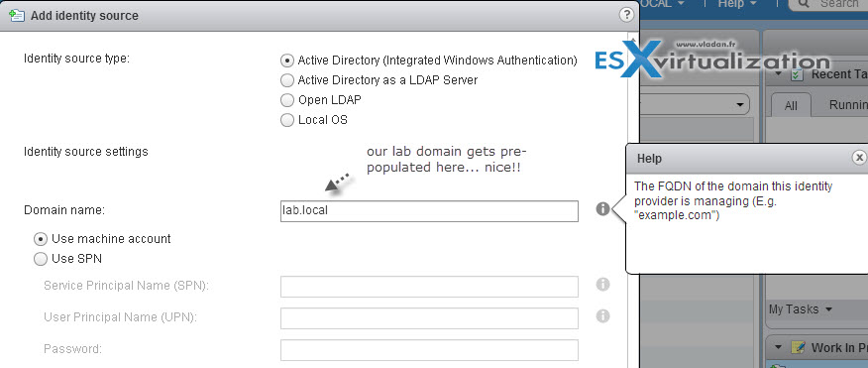Screen dimensions: 868x368
Task: Switch to the All tasks tab
Action: point(791,105)
